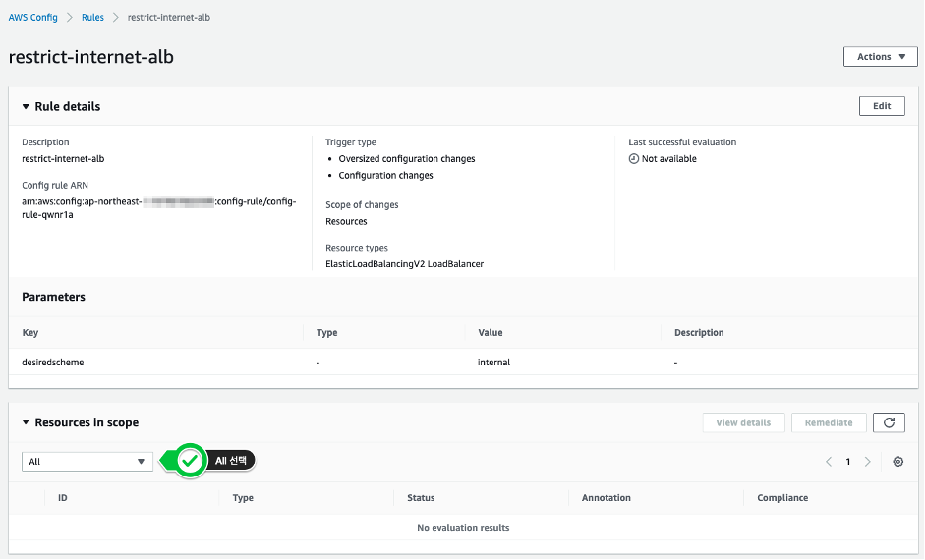925x560 pixels.
Task: Navigate to AWS Config breadcrumb
Action: point(32,17)
